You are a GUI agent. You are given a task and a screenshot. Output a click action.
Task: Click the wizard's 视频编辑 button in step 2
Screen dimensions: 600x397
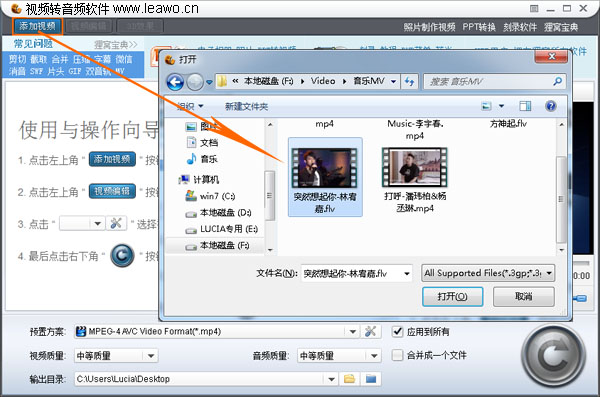pos(112,191)
